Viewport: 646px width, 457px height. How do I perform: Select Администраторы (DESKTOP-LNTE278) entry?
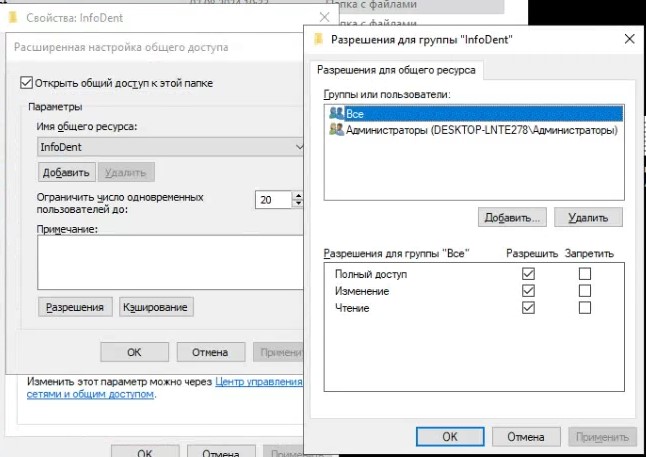474,130
